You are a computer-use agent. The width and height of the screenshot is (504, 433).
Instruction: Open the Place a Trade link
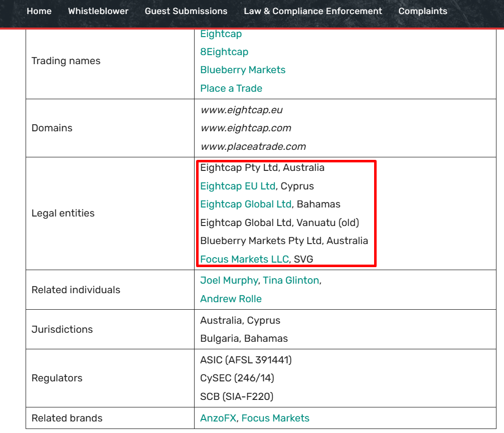pos(231,89)
